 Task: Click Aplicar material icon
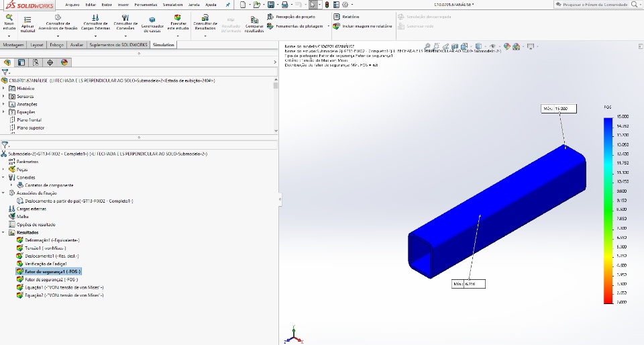(x=28, y=19)
